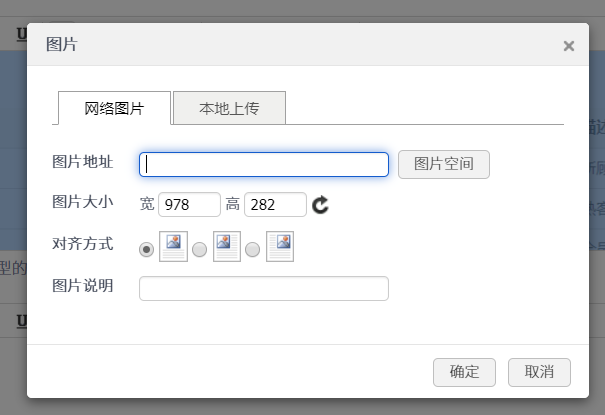This screenshot has width=605, height=415.
Task: Cancel with the 取消 button
Action: click(x=539, y=372)
